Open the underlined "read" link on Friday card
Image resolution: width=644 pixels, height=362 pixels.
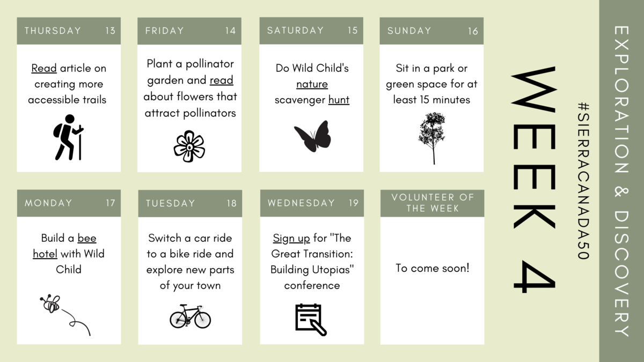pyautogui.click(x=221, y=80)
